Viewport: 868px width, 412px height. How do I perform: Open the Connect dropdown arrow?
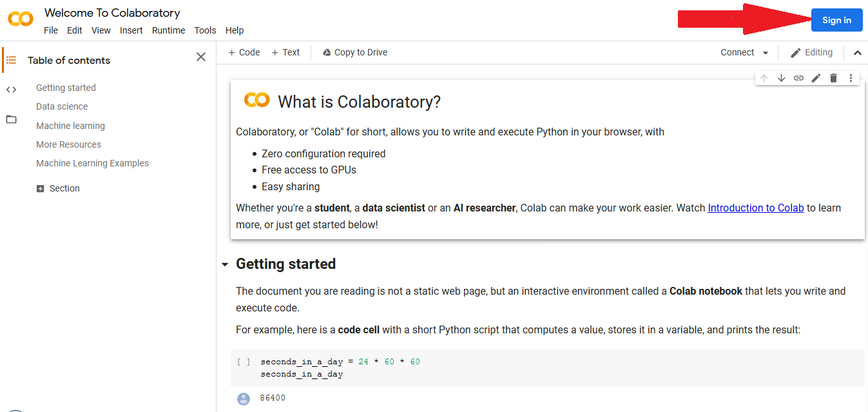click(766, 53)
